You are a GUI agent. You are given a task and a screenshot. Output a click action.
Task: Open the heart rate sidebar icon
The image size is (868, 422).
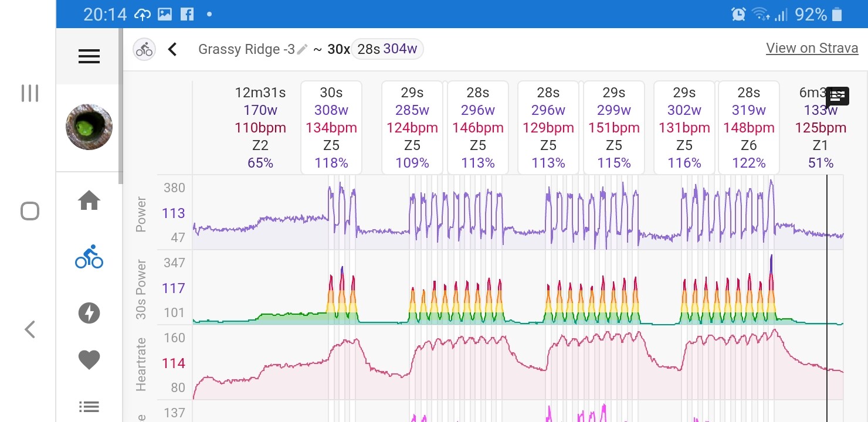click(89, 359)
